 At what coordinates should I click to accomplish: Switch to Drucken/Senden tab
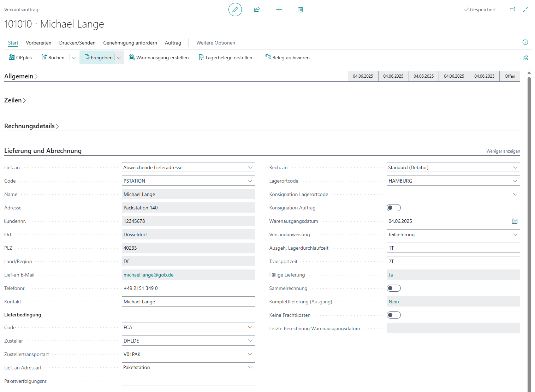[x=77, y=43]
